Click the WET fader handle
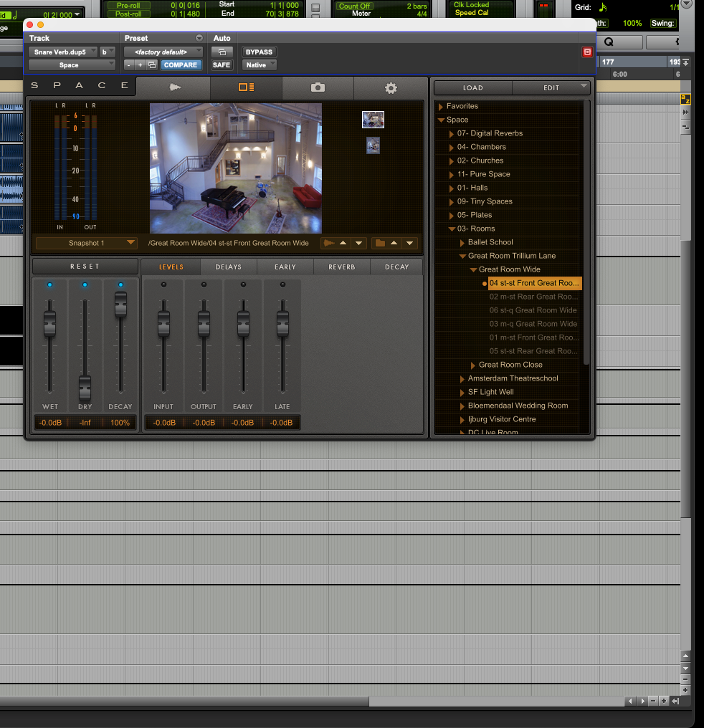This screenshot has width=704, height=728. (x=49, y=324)
